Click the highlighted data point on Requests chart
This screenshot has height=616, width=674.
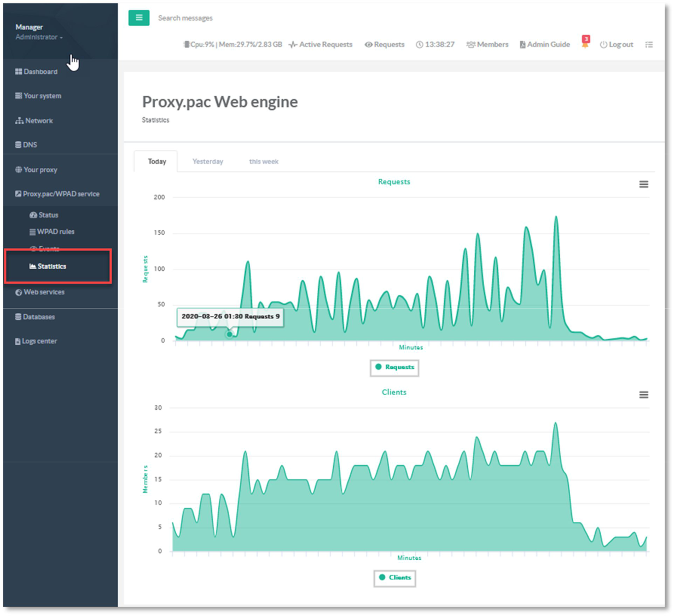229,334
